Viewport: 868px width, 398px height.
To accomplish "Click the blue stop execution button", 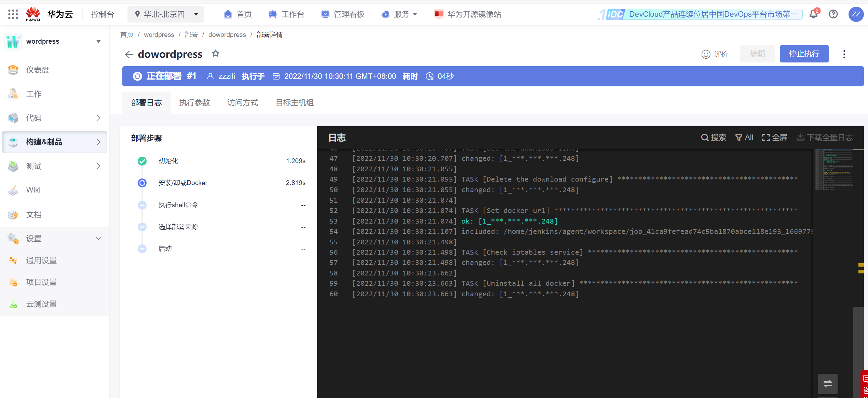I will point(804,54).
